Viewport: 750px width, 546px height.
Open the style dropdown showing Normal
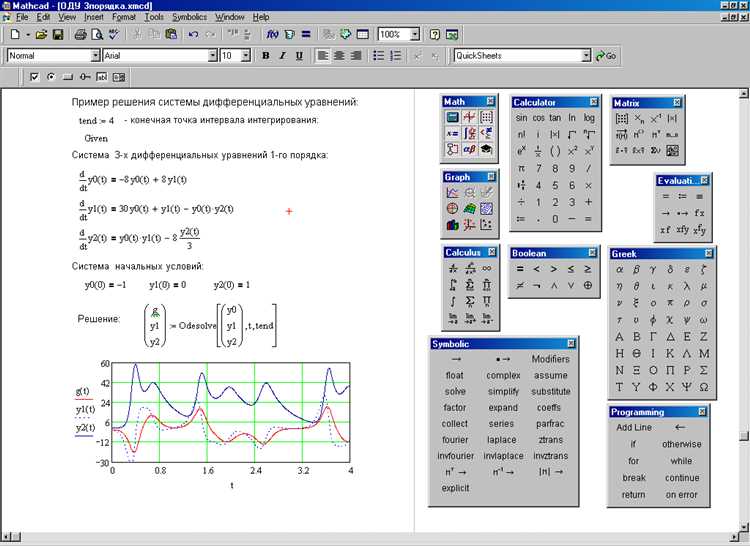pyautogui.click(x=95, y=55)
